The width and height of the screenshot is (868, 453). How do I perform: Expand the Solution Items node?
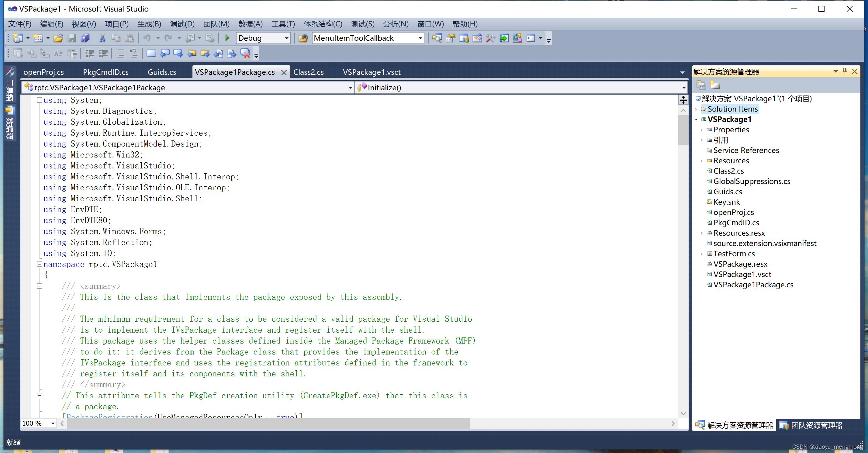coord(696,109)
